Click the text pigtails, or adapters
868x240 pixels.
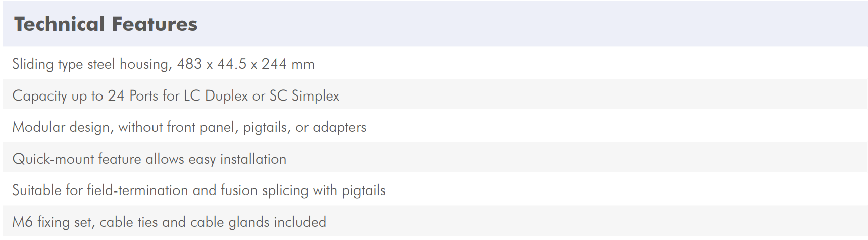click(304, 127)
